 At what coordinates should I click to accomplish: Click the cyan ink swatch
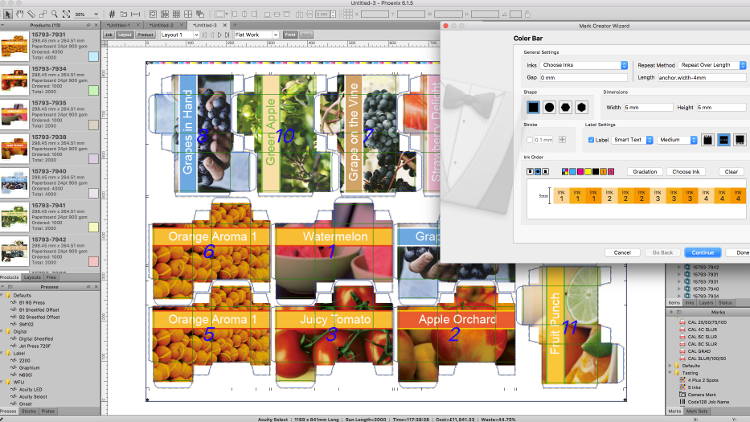click(573, 171)
